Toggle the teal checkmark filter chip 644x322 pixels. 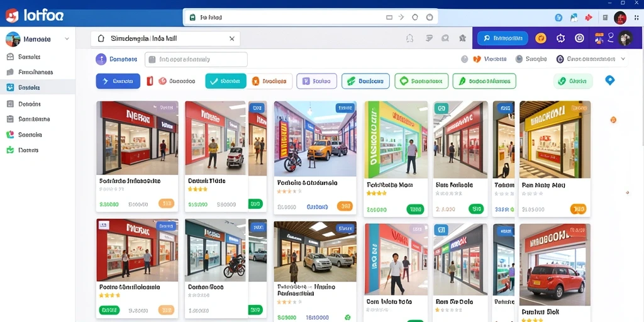[x=226, y=81]
